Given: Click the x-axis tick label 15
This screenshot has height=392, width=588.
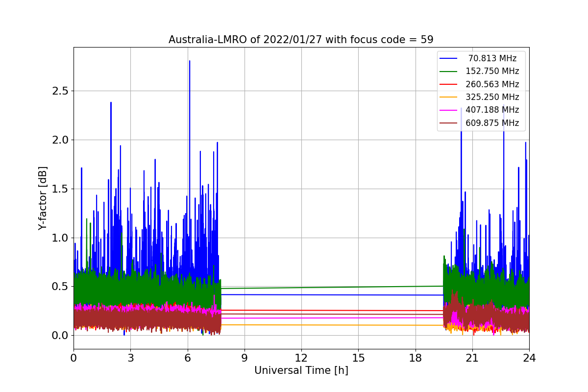Looking at the screenshot, I should [x=358, y=358].
